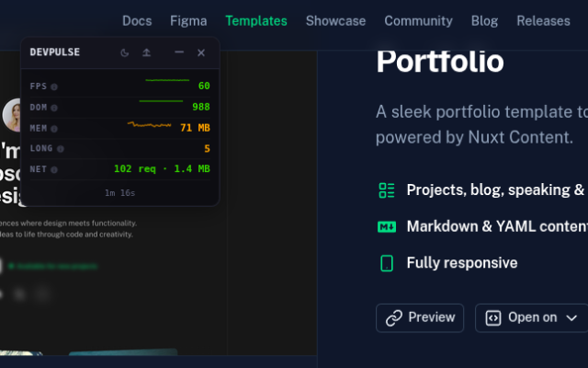Click the code icon in Open on button
588x368 pixels.
click(x=493, y=318)
